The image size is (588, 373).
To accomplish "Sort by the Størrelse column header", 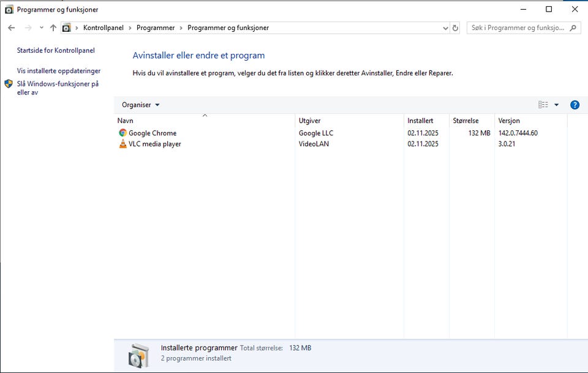I will pos(472,121).
